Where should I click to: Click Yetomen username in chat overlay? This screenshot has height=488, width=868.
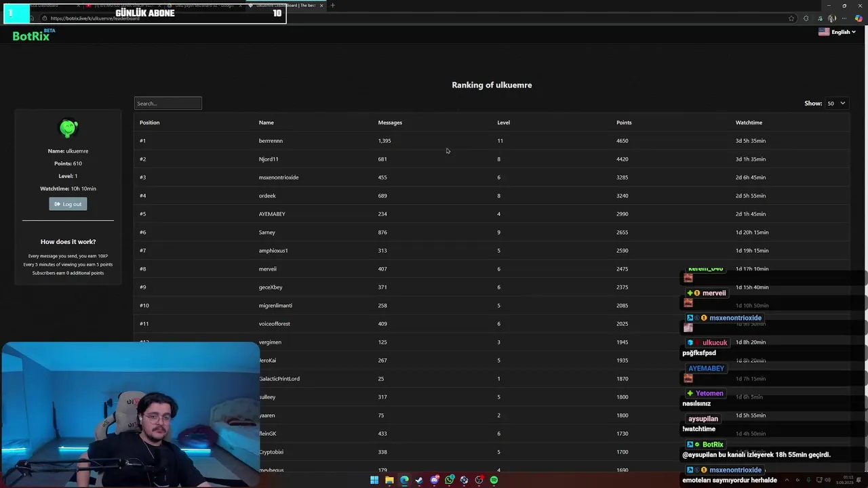pyautogui.click(x=709, y=393)
